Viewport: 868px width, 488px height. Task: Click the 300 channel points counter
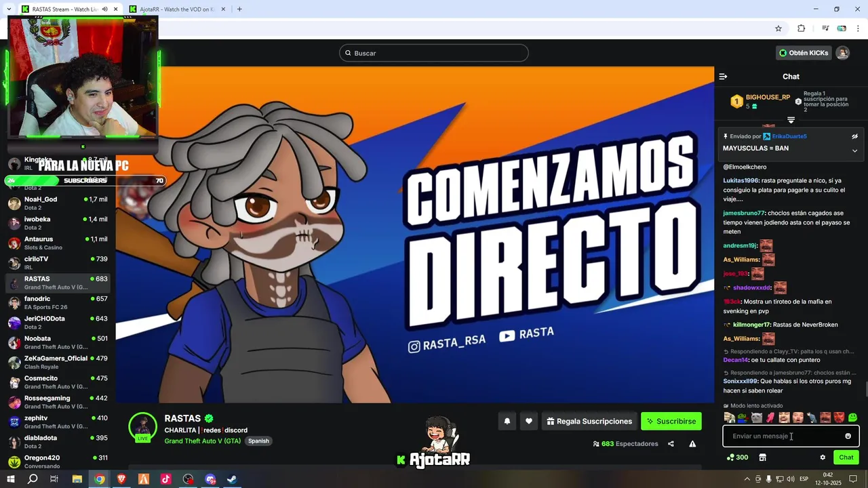coord(737,457)
